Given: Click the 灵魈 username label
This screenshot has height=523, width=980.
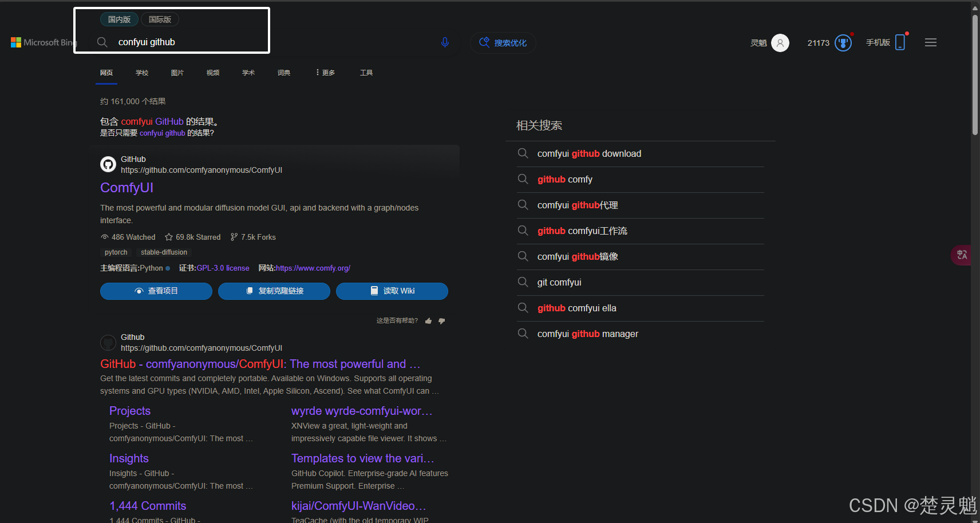Looking at the screenshot, I should tap(758, 43).
